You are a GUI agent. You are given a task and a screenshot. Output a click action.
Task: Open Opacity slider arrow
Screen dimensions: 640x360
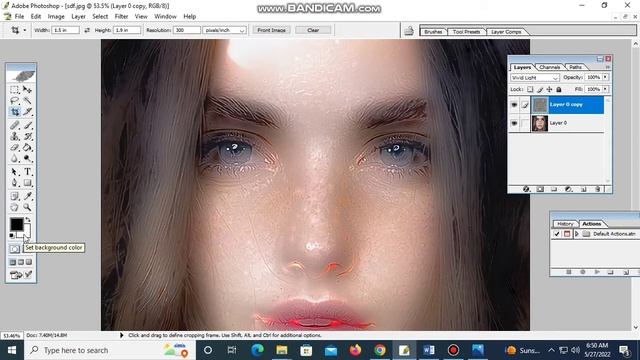coord(605,77)
